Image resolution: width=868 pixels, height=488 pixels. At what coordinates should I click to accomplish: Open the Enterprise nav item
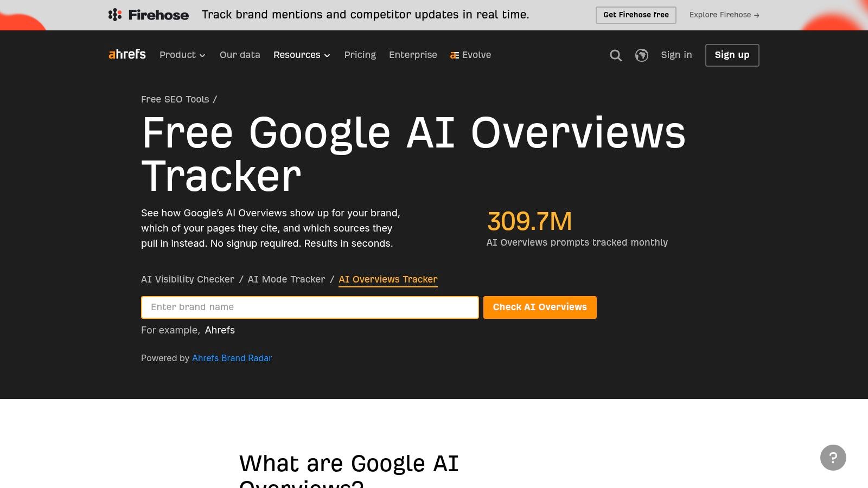coord(413,55)
